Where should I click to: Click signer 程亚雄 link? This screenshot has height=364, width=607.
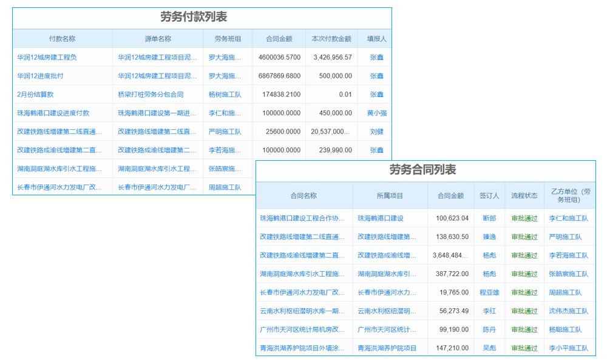(489, 292)
